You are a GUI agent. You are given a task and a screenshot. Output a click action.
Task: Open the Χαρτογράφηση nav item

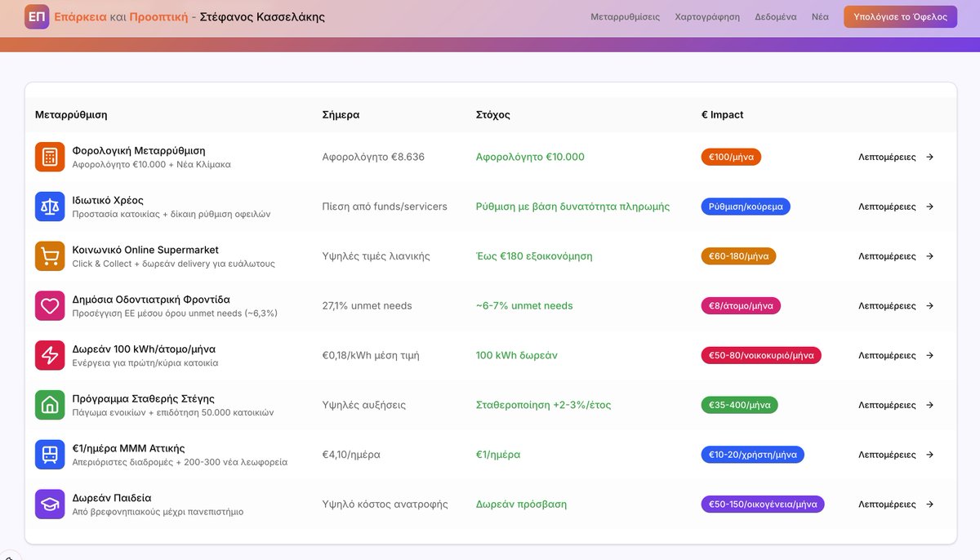(x=707, y=16)
